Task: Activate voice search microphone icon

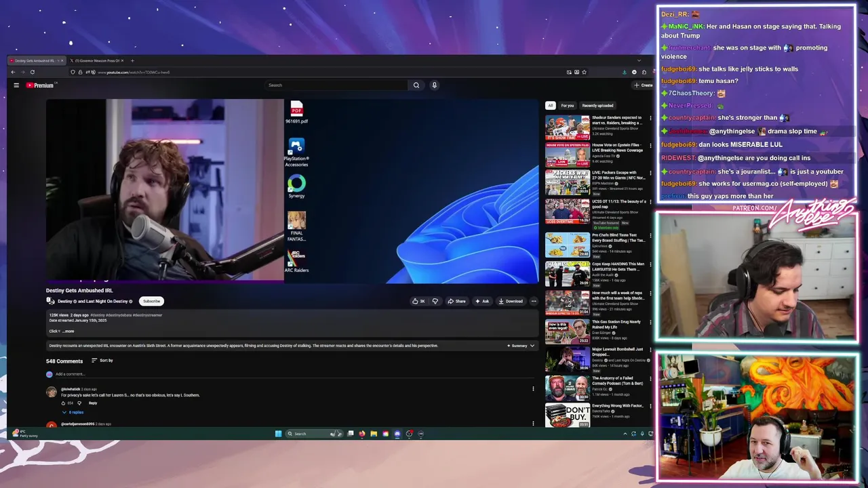Action: click(x=434, y=85)
